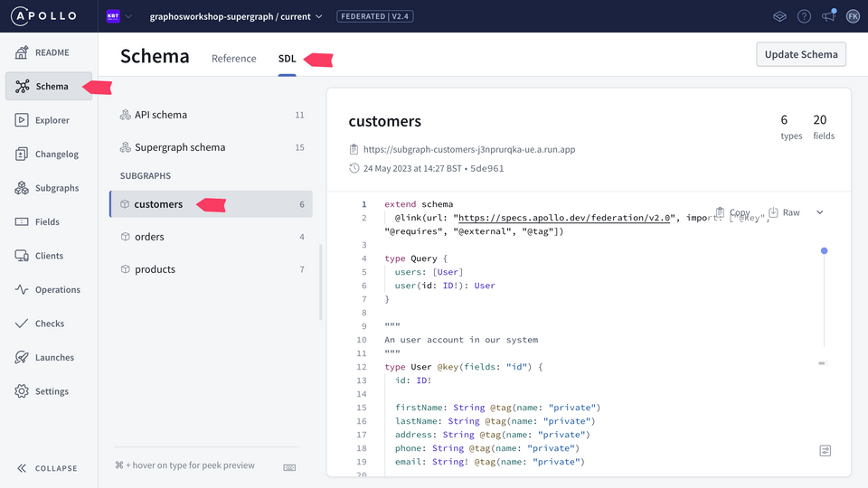Click the Apollo logo

pos(43,16)
